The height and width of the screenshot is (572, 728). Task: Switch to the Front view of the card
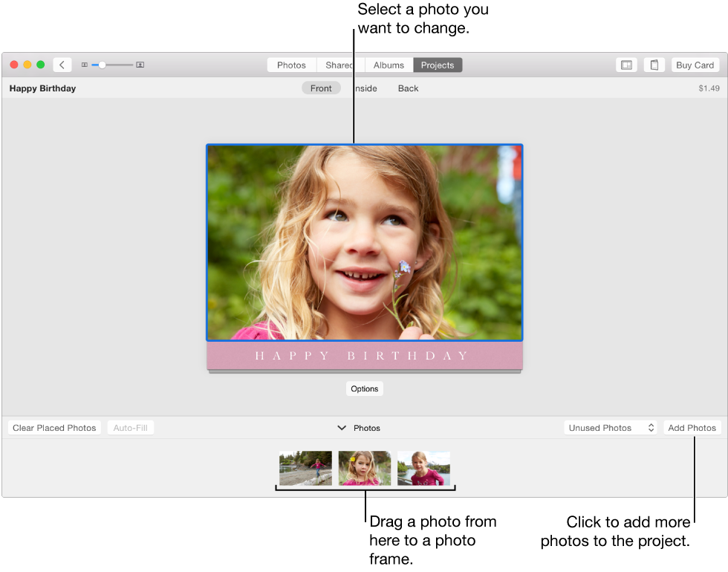tap(321, 88)
